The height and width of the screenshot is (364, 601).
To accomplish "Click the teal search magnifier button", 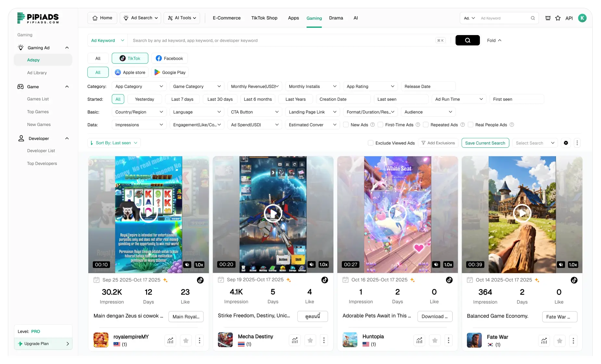I will click(x=468, y=40).
